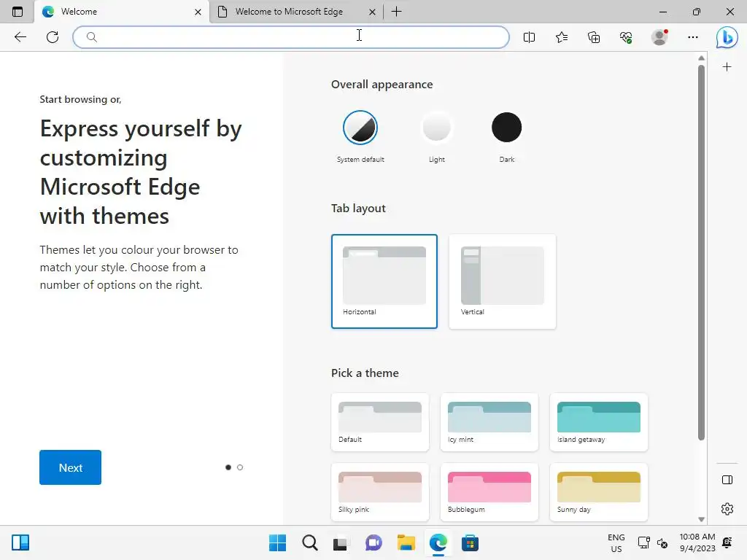Select System default appearance
This screenshot has height=560, width=747.
pos(360,128)
